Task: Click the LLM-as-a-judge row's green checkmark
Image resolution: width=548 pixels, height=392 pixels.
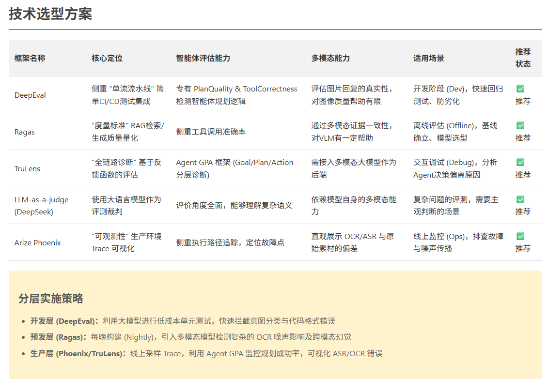Action: [520, 199]
